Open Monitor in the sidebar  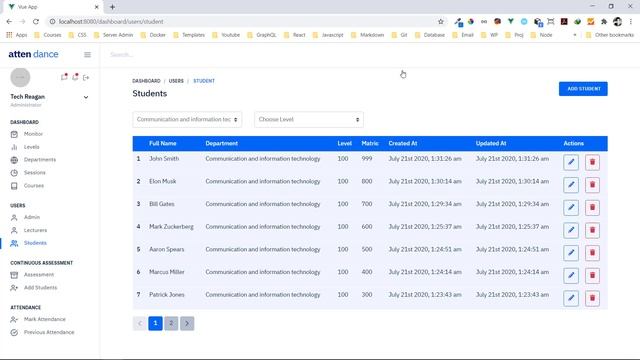coord(33,134)
